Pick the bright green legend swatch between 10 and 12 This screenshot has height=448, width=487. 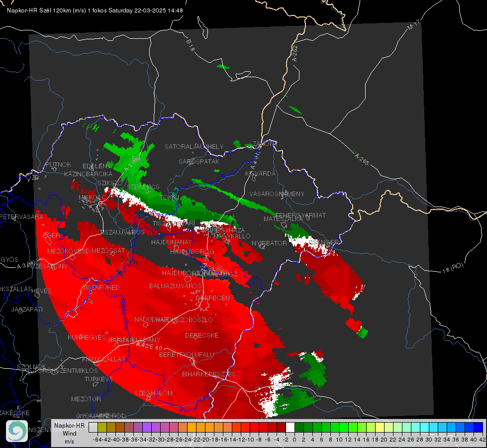(344, 427)
